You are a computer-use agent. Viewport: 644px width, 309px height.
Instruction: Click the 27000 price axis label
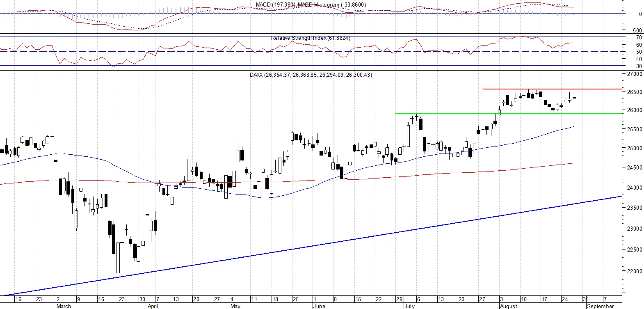click(x=635, y=74)
